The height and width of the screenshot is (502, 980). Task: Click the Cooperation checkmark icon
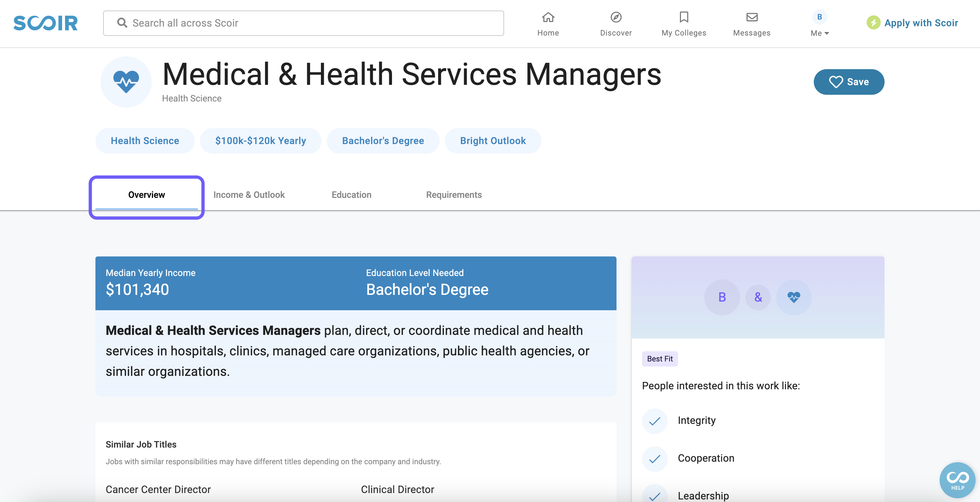point(654,459)
